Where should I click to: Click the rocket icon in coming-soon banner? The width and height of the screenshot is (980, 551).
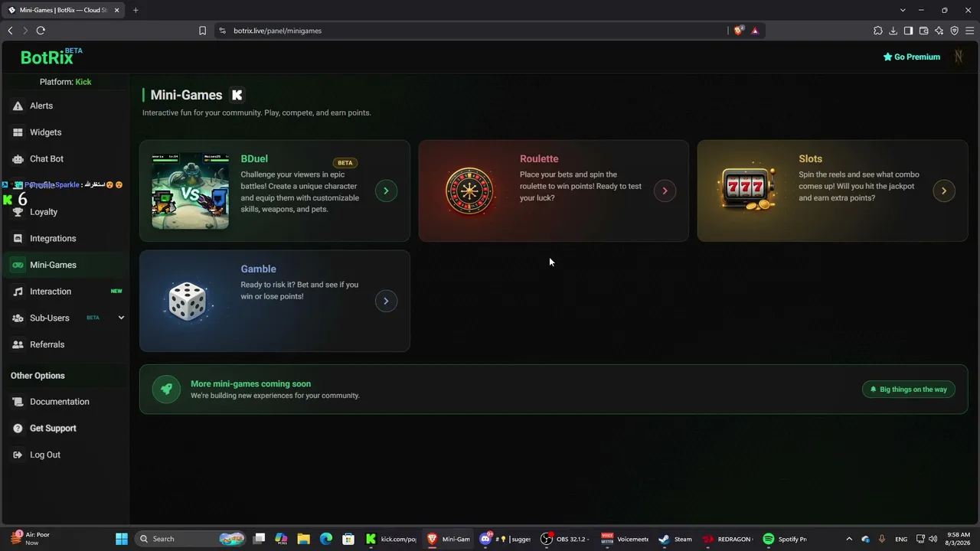(166, 390)
